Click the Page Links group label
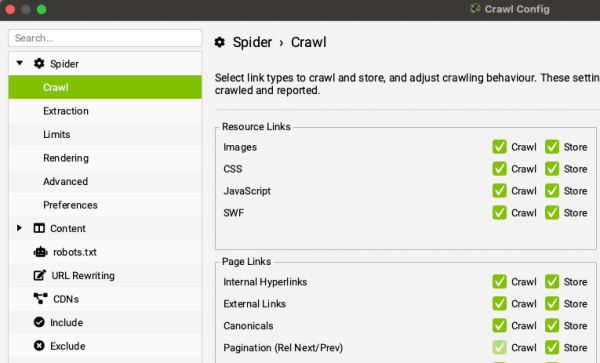The height and width of the screenshot is (363, 600). click(x=246, y=262)
